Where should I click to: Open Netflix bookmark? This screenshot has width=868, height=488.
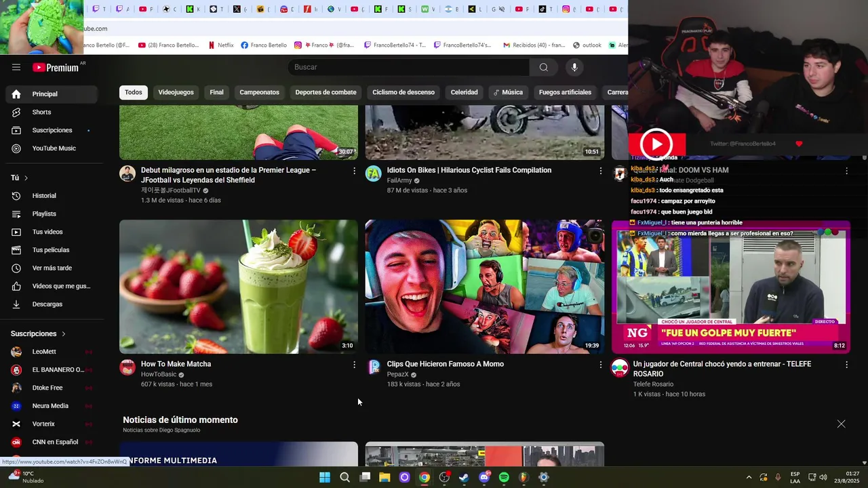click(x=220, y=45)
